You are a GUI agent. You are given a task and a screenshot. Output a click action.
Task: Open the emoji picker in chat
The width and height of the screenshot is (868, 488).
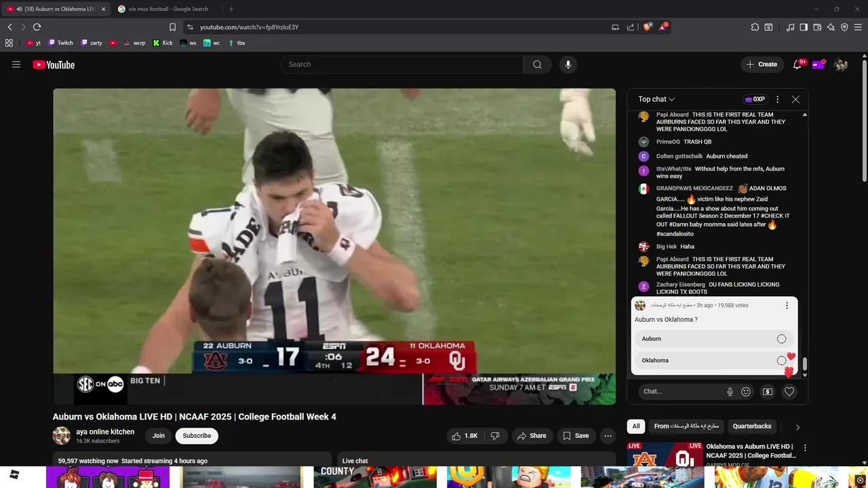746,391
